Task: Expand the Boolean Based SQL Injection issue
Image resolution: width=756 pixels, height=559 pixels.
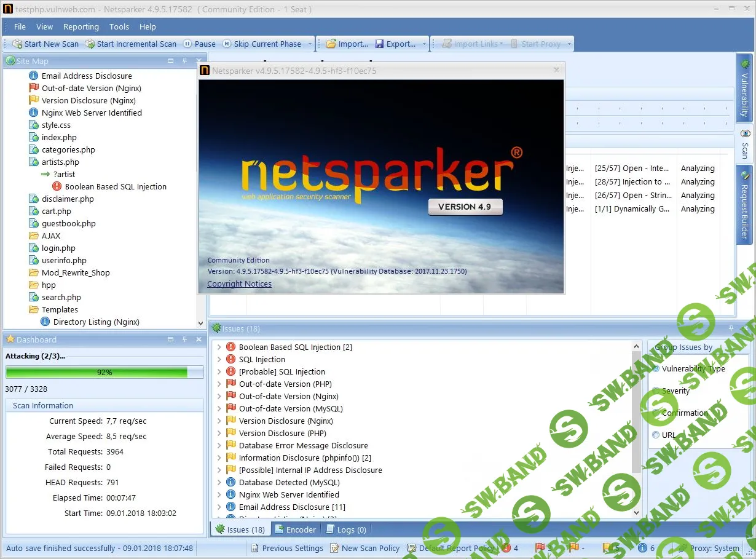Action: 221,347
